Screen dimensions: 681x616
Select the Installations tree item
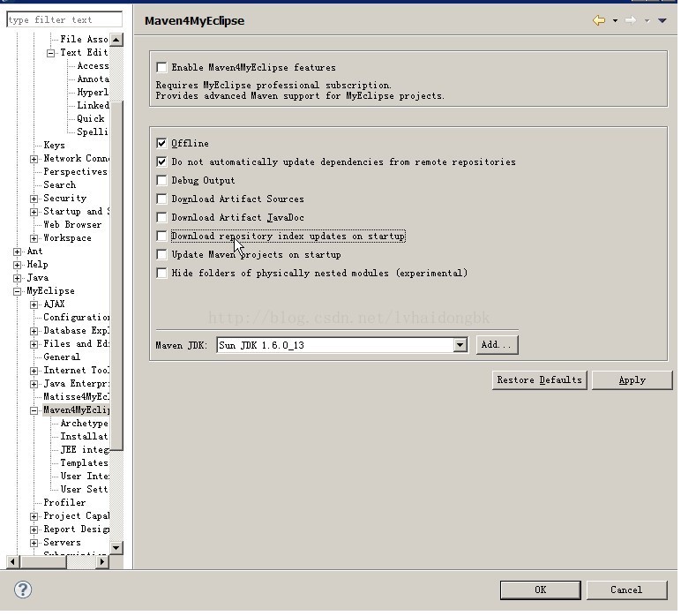tap(84, 436)
